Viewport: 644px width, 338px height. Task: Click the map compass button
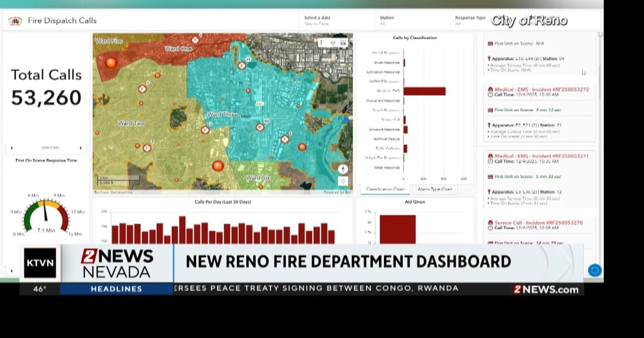point(343,170)
